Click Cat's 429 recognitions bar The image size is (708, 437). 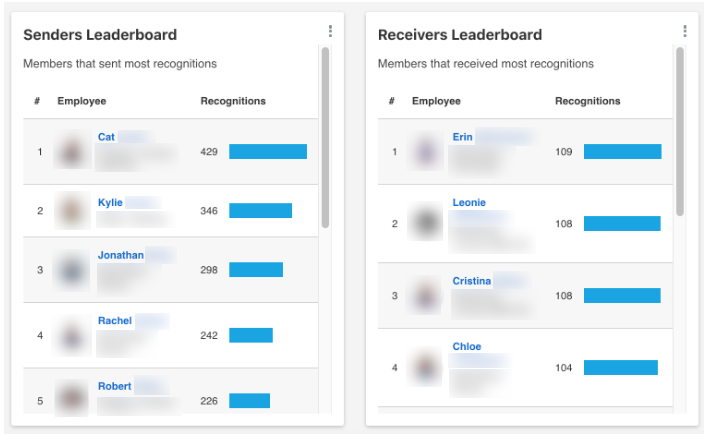[x=267, y=152]
